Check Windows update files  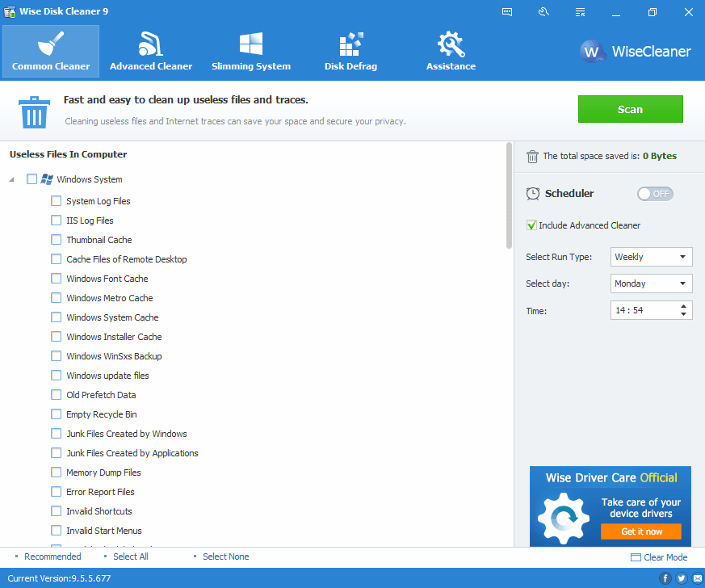tap(57, 376)
